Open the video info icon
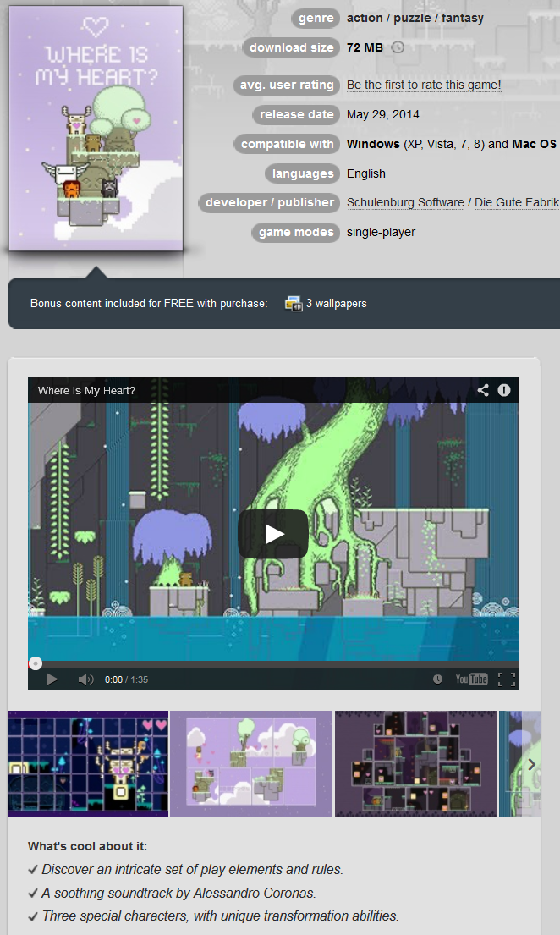Viewport: 560px width, 935px height. tap(504, 390)
